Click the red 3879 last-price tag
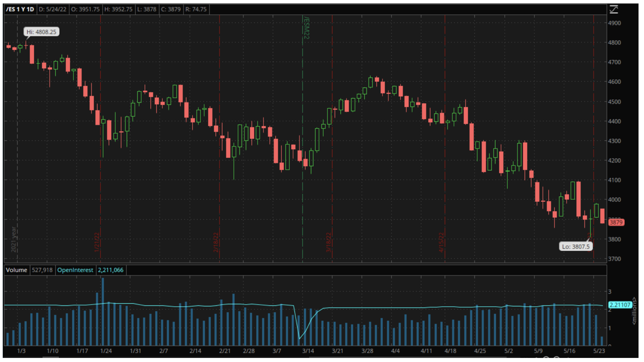This screenshot has width=644, height=362. [x=616, y=222]
